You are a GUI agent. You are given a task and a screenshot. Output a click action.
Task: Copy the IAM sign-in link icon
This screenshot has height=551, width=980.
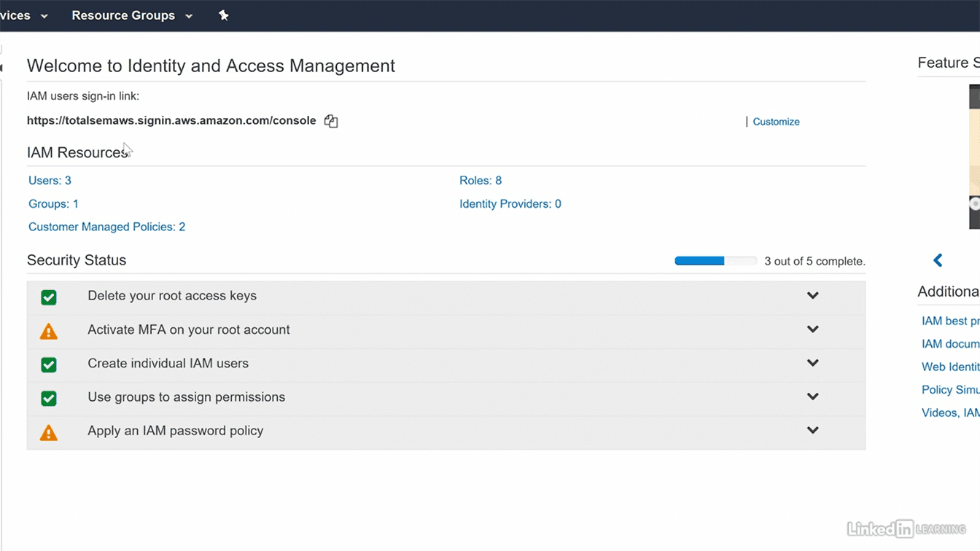pos(331,121)
